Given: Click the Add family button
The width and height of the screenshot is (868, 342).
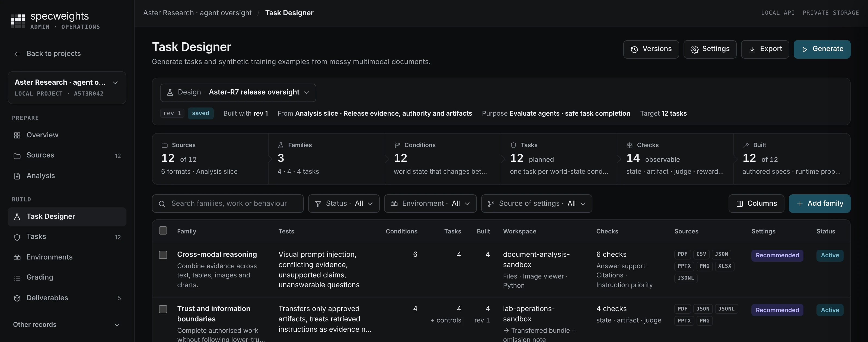Looking at the screenshot, I should pos(819,203).
